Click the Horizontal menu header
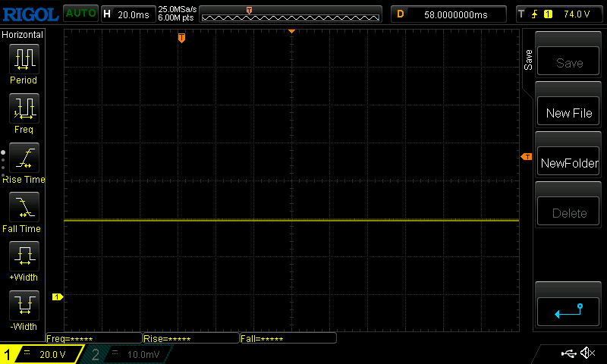 pyautogui.click(x=23, y=34)
